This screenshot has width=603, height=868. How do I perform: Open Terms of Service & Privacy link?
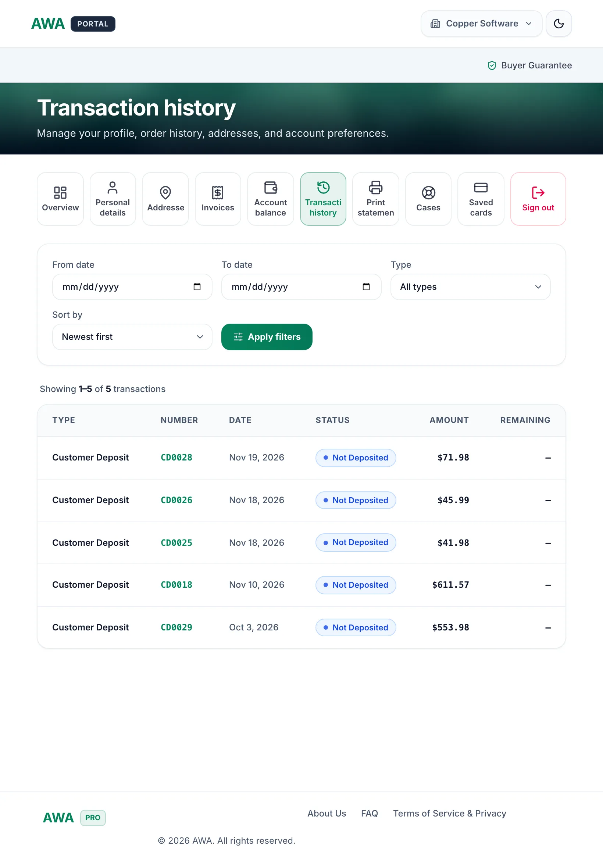point(449,814)
